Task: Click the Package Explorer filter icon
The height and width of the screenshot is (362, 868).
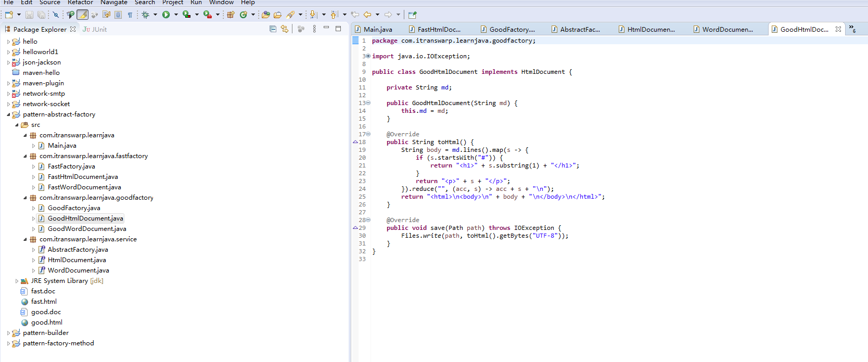Action: (x=301, y=29)
